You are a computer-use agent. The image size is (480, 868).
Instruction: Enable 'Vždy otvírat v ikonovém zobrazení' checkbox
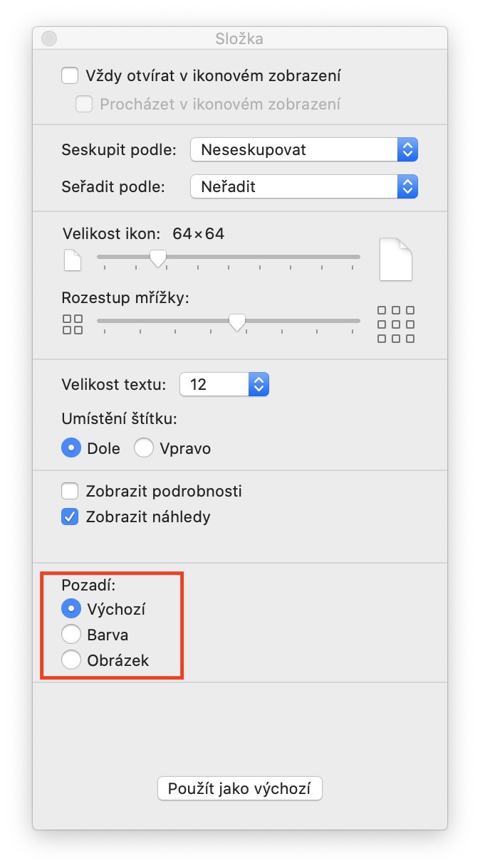click(70, 75)
